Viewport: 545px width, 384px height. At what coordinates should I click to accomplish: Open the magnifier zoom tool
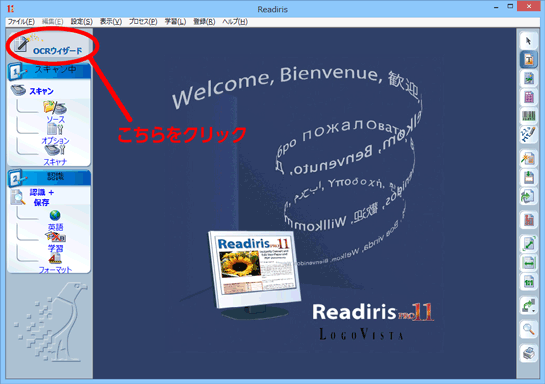528,328
